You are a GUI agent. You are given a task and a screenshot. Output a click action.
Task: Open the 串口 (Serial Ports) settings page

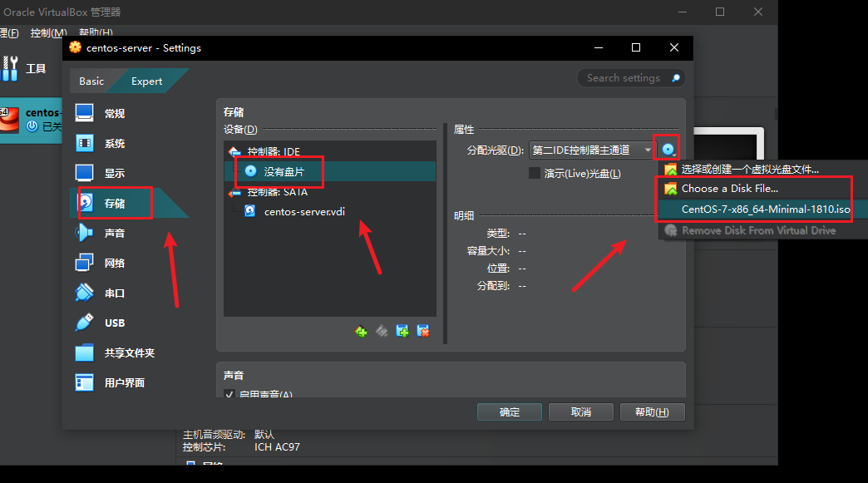click(101, 293)
